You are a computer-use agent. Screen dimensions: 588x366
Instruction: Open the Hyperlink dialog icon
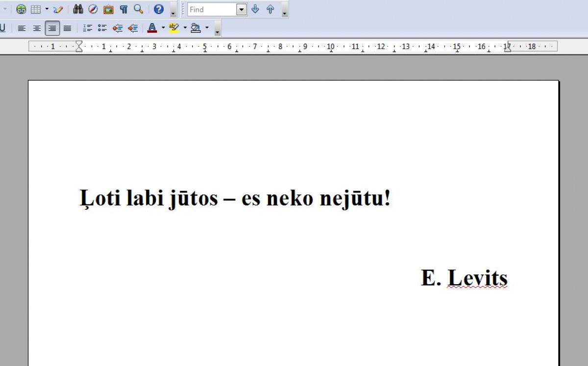(x=21, y=9)
